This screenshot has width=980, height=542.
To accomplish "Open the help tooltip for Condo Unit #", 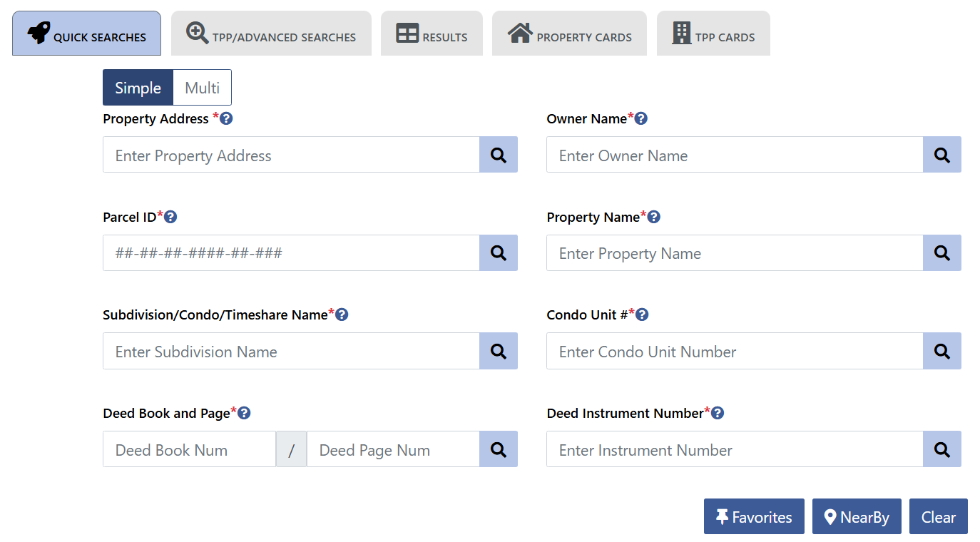I will 642,315.
